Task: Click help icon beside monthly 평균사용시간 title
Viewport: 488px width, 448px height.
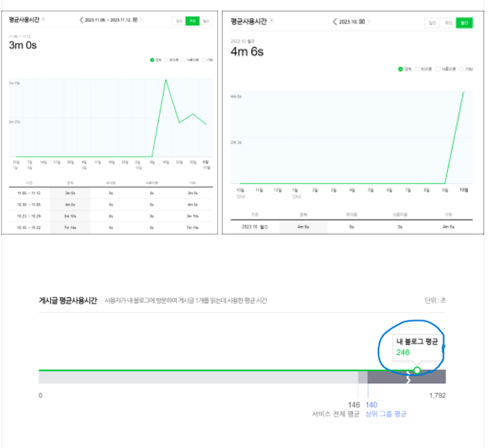Action: click(272, 21)
